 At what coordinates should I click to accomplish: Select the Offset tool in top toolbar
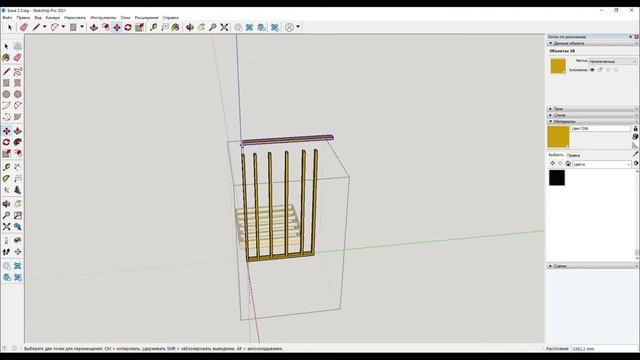[105, 27]
